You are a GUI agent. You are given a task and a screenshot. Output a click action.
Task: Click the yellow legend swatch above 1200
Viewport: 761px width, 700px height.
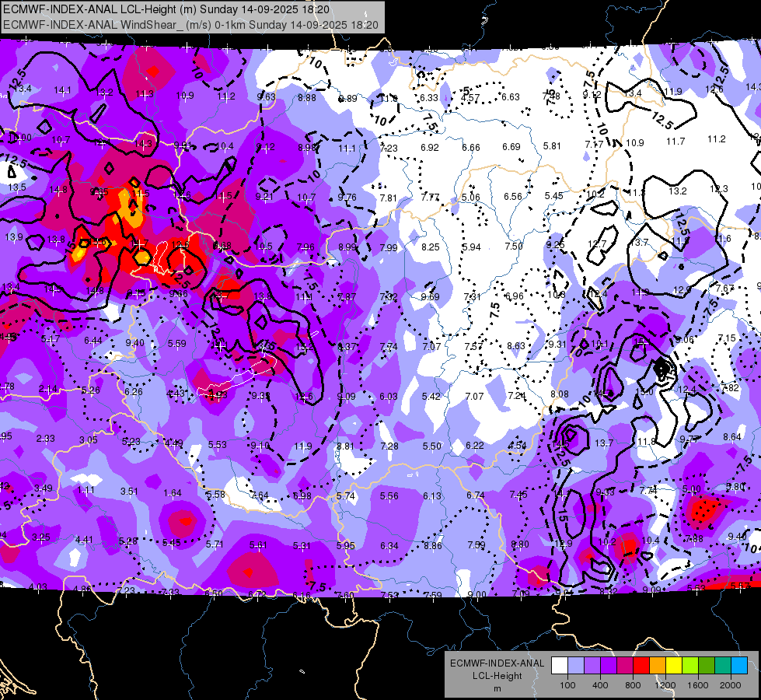[x=674, y=666]
